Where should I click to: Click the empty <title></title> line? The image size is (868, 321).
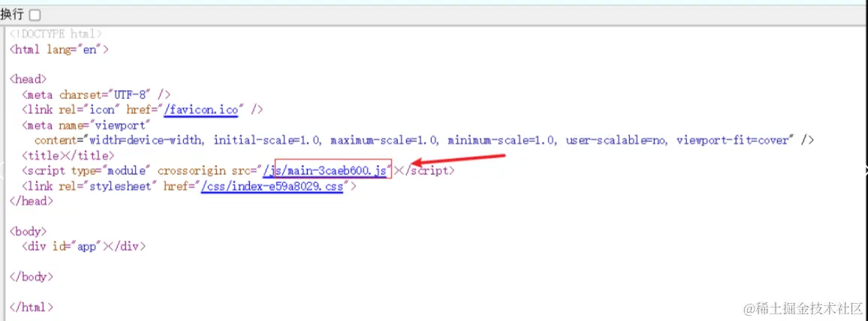68,156
